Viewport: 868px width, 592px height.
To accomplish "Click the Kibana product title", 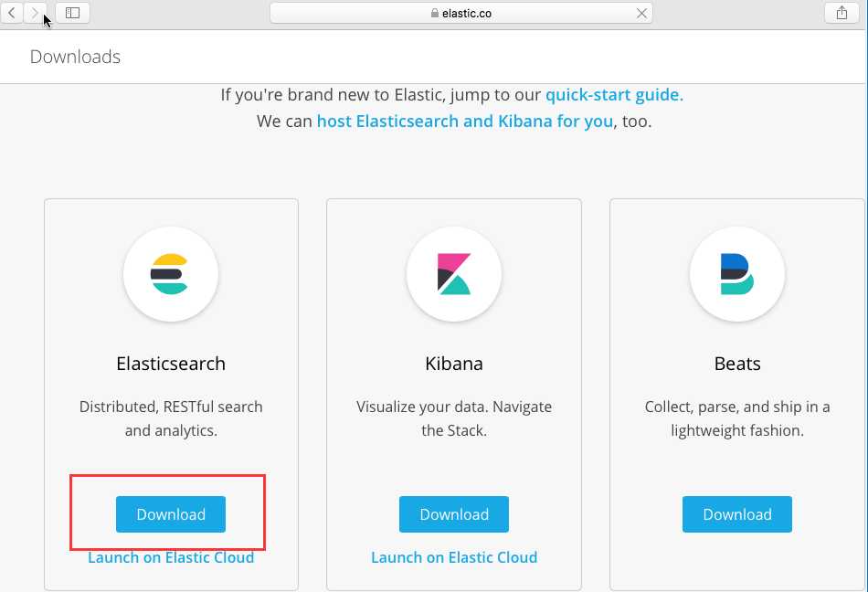I will [454, 364].
